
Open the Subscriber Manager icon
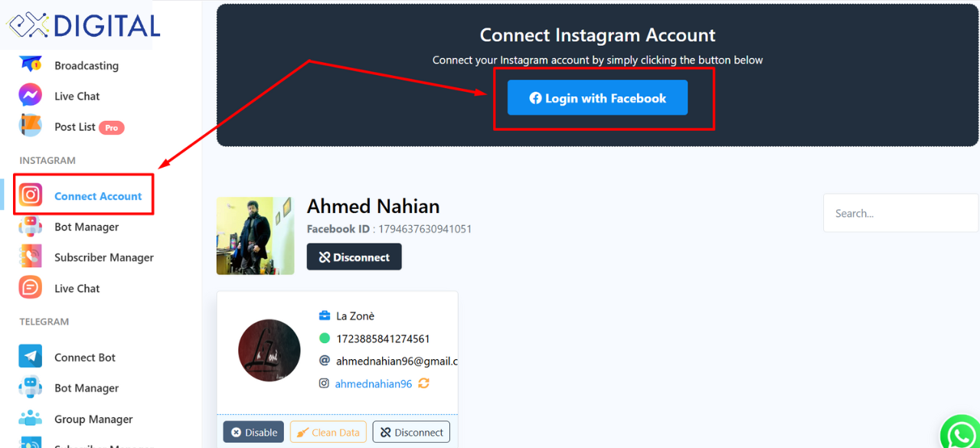[x=31, y=257]
